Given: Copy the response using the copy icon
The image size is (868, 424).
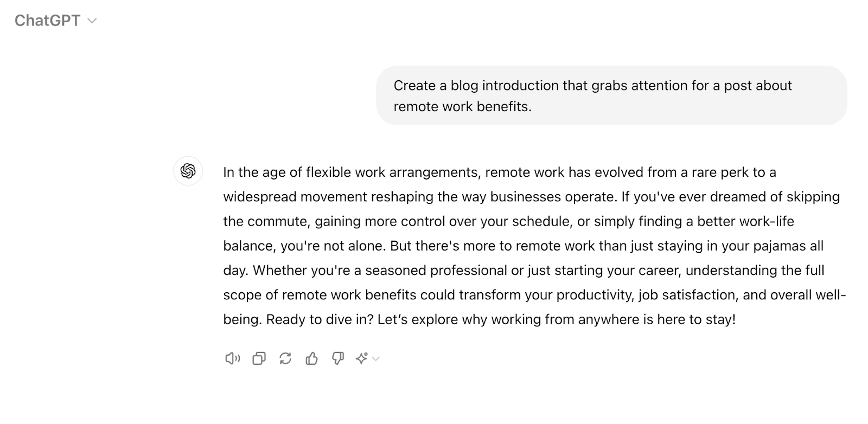Looking at the screenshot, I should [x=259, y=358].
